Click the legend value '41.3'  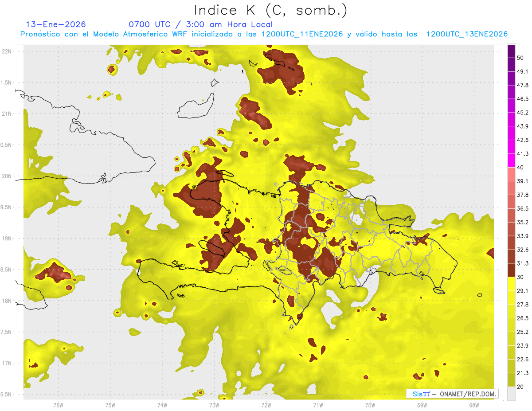[523, 154]
